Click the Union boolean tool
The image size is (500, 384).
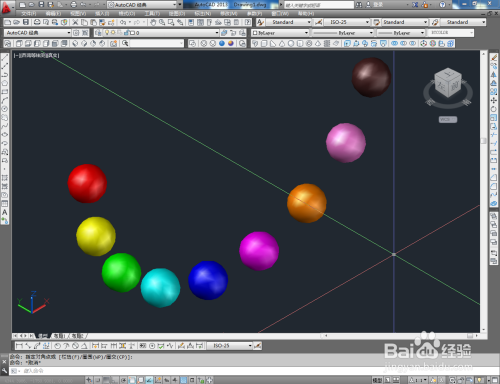point(394,44)
